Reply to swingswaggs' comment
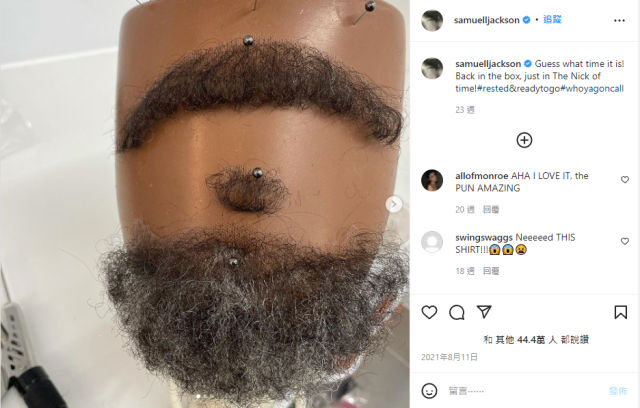640x408 pixels. [x=491, y=271]
